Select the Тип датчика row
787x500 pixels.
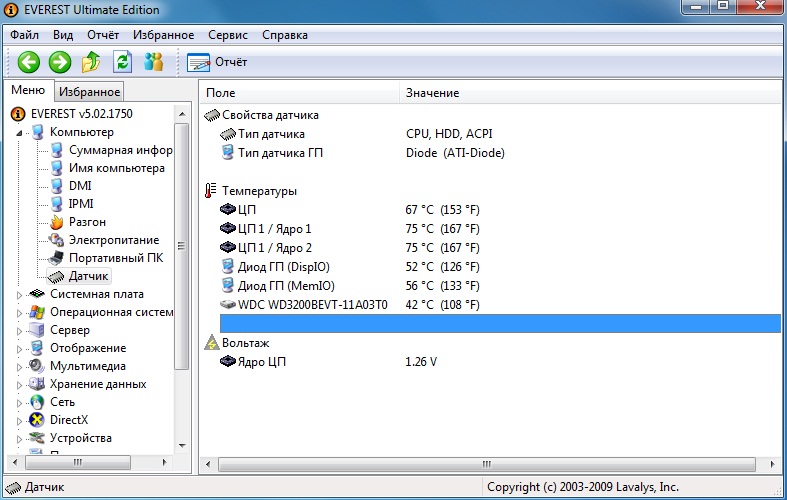492,134
